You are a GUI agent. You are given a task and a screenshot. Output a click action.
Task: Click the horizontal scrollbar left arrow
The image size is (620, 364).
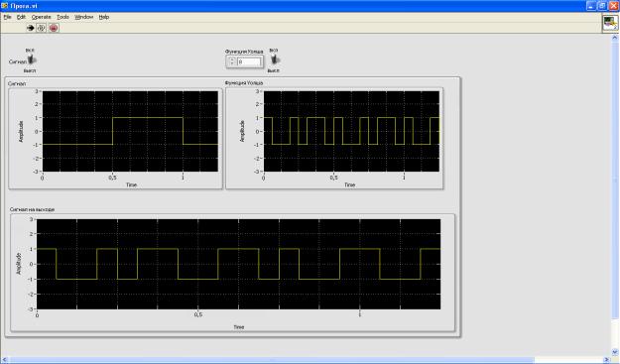(4, 360)
